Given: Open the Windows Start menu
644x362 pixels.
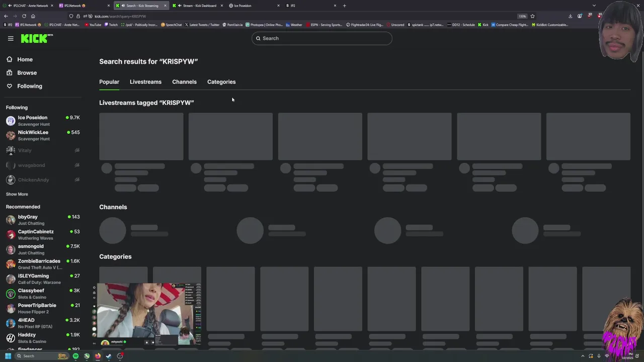Looking at the screenshot, I should (8, 356).
